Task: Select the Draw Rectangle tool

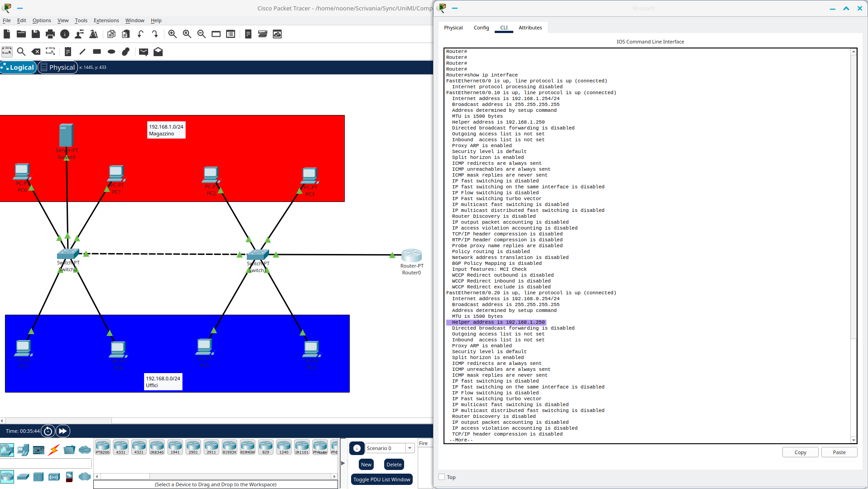Action: (97, 52)
